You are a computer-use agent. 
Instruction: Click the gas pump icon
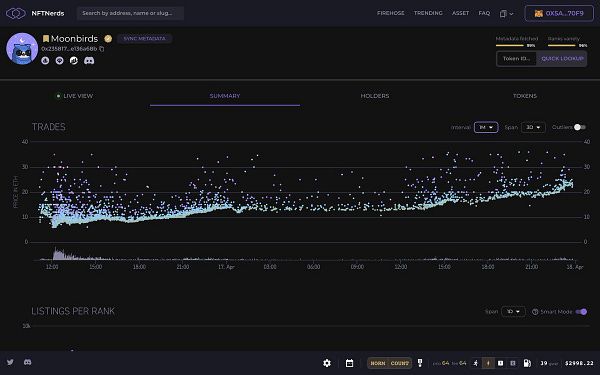527,363
